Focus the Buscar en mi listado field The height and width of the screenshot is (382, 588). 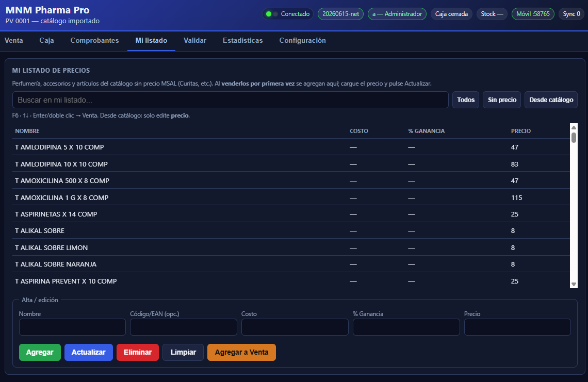230,99
